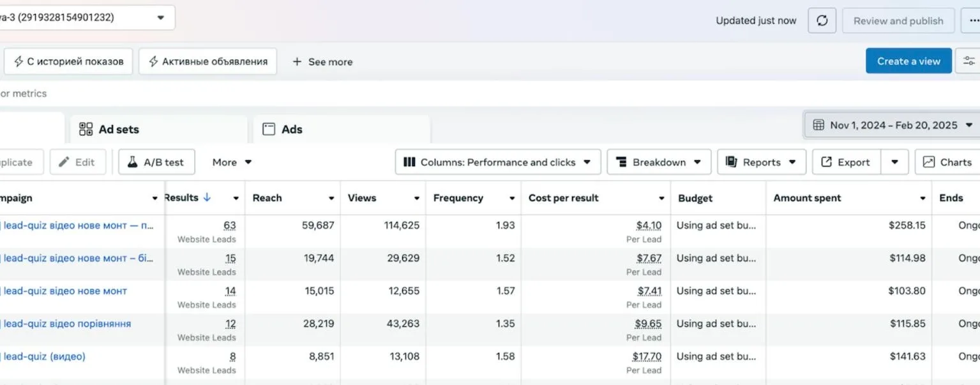Click the A/B test flask icon
The width and height of the screenshot is (980, 385).
(132, 162)
